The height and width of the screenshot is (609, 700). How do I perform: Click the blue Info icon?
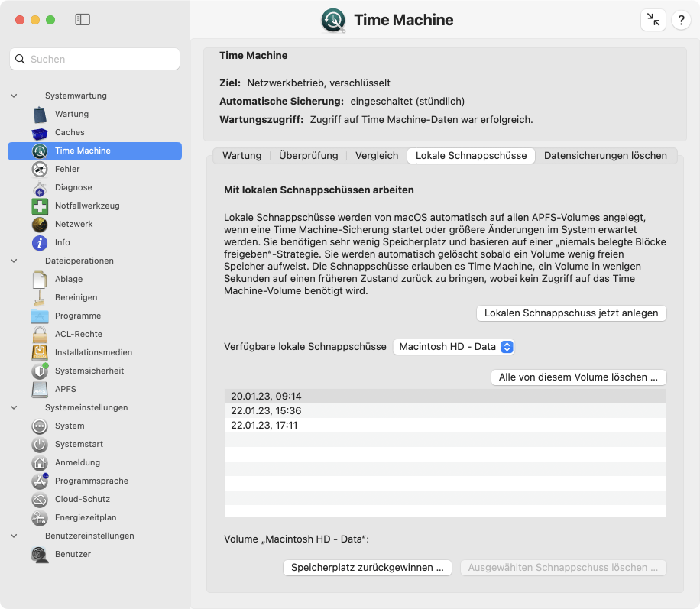click(40, 242)
